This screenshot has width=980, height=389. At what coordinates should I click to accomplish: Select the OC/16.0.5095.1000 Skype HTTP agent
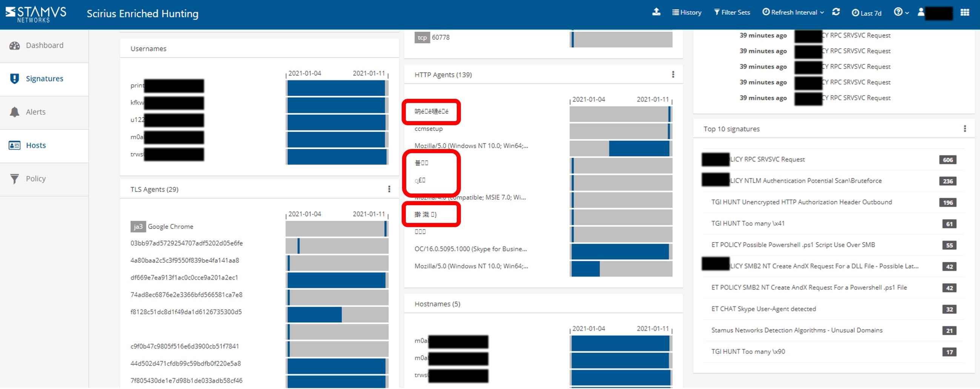coord(471,249)
